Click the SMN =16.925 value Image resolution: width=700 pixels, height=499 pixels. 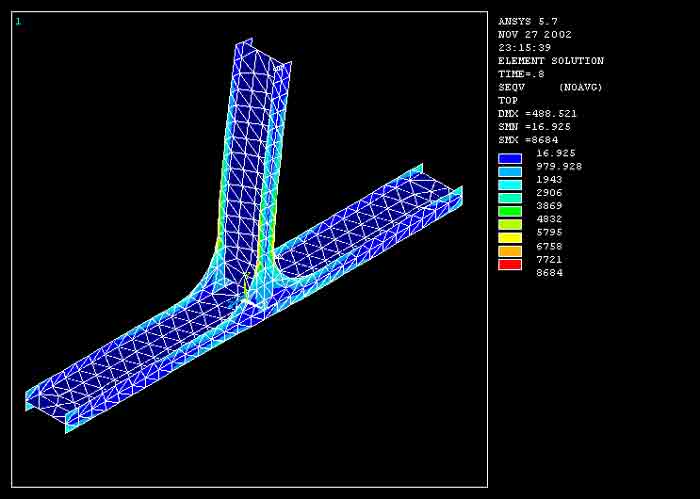pyautogui.click(x=534, y=127)
